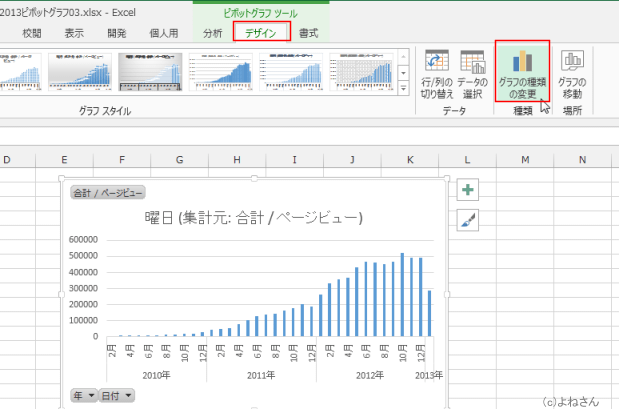The height and width of the screenshot is (409, 619).
Task: Click the 600000 axis label
Action: [x=83, y=240]
